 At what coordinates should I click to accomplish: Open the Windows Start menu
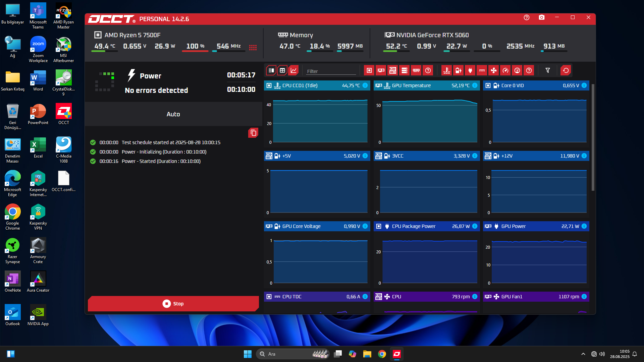pyautogui.click(x=248, y=354)
